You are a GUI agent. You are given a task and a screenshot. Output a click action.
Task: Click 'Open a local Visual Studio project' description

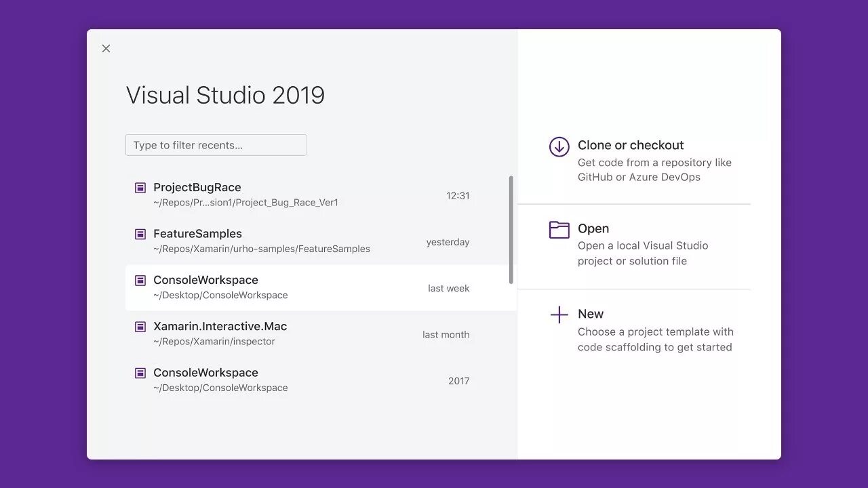[643, 253]
